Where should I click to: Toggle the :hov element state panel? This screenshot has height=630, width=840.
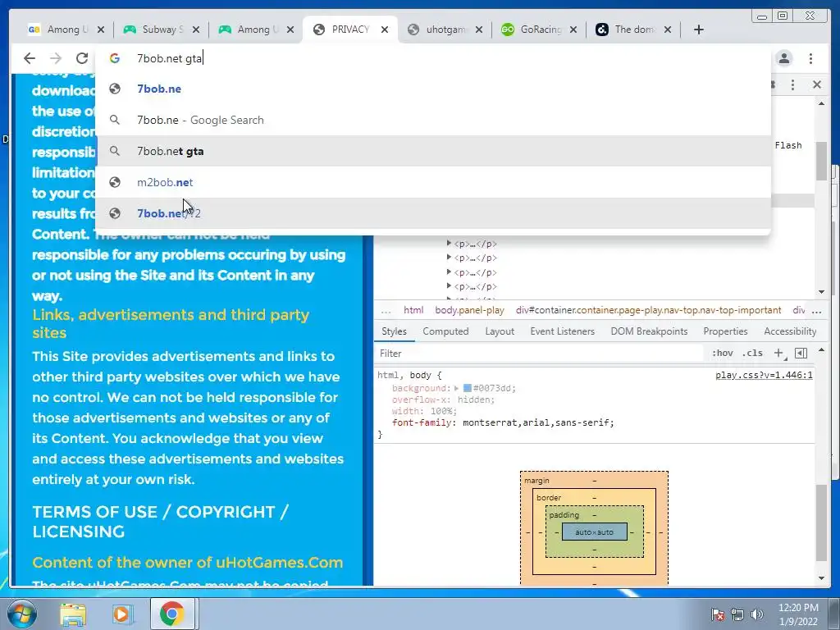click(x=722, y=353)
